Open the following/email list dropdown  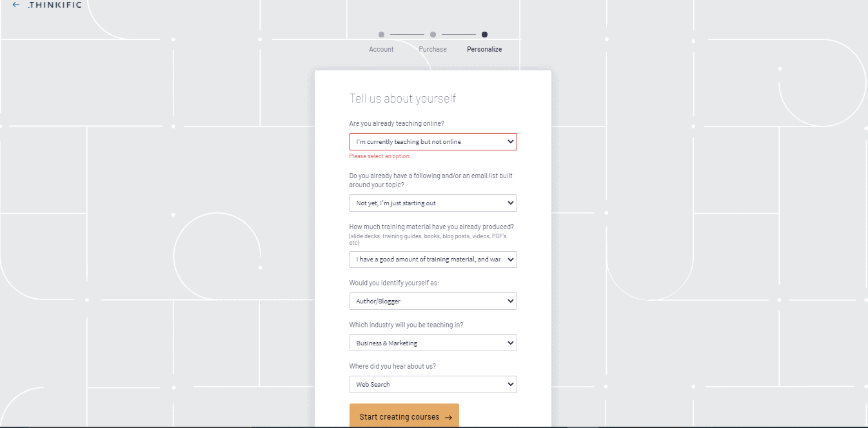(433, 203)
